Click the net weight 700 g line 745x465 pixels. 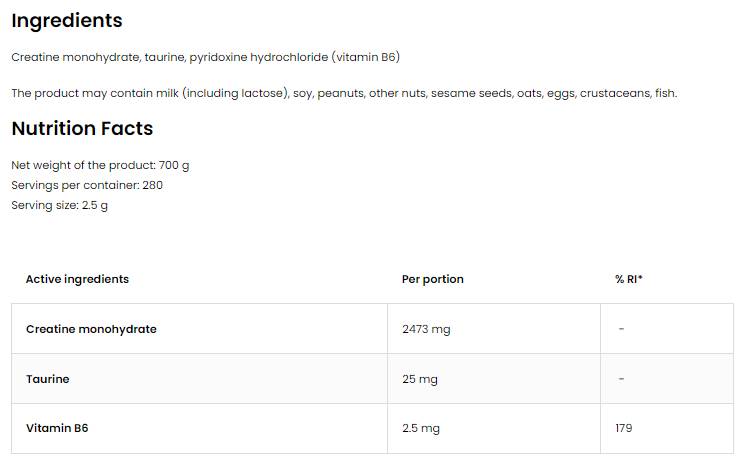[100, 165]
